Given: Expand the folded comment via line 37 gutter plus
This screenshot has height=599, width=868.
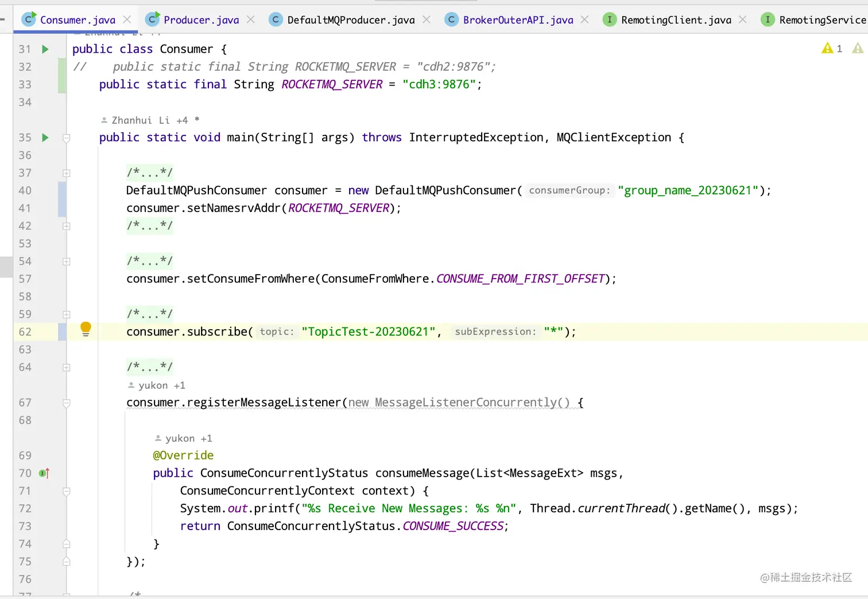Looking at the screenshot, I should click(67, 173).
